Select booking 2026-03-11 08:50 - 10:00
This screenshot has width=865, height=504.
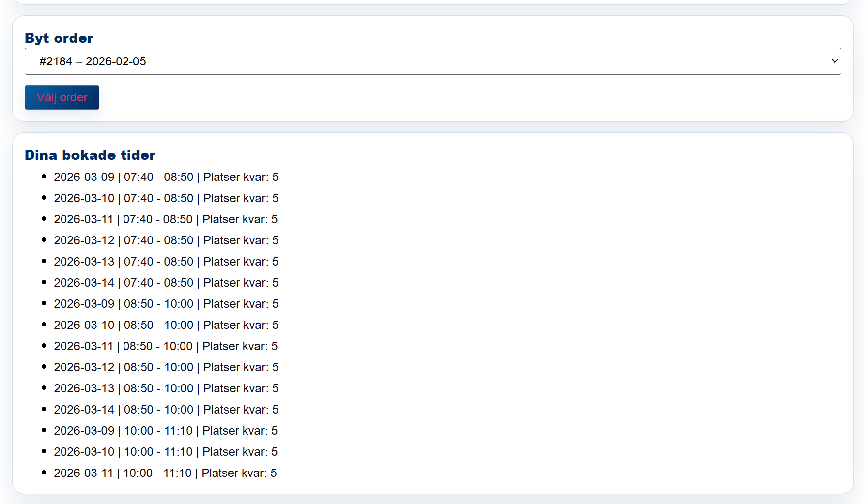[x=165, y=346]
